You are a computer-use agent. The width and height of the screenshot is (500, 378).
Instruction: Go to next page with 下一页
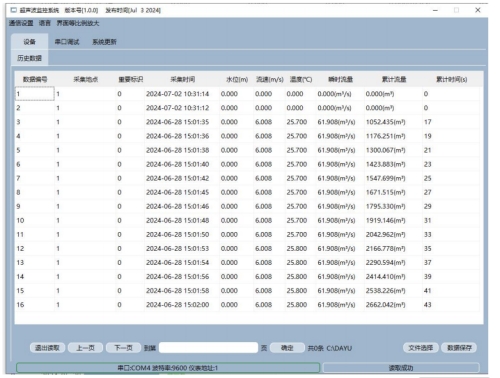(123, 348)
